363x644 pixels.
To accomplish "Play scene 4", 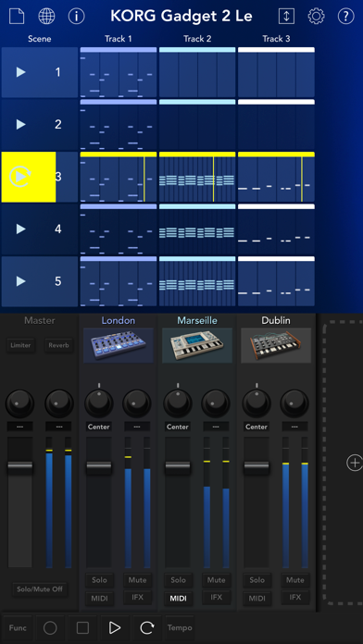I will tap(20, 229).
